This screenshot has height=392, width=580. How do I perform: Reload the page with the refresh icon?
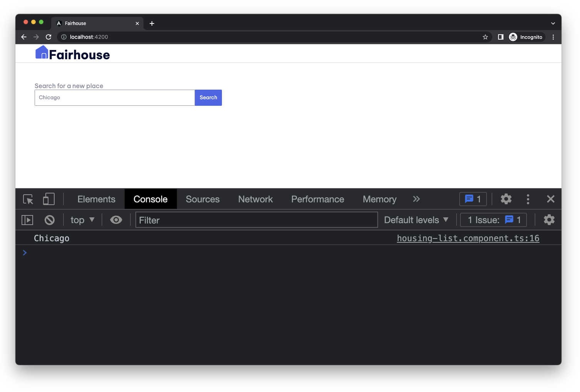48,37
